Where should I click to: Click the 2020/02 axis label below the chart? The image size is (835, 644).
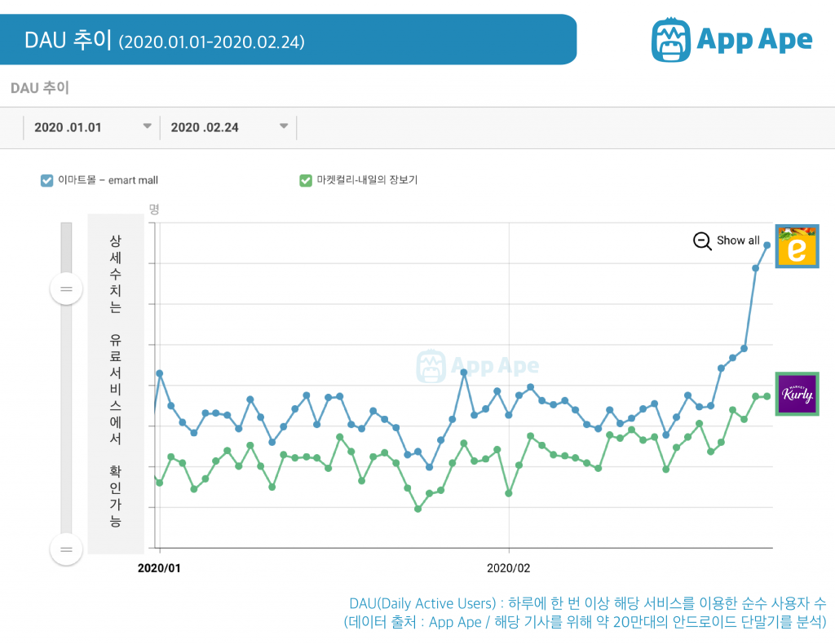point(508,568)
